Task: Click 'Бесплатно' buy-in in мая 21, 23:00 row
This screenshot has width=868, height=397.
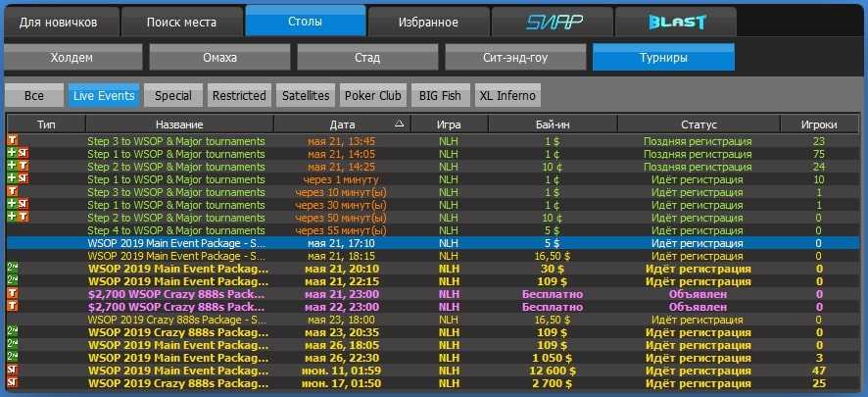Action: point(553,294)
